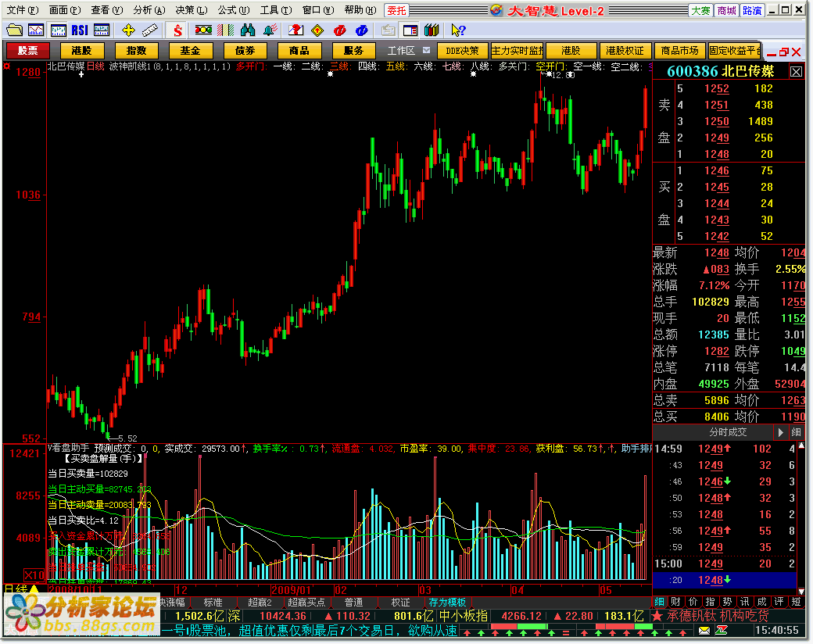Click scrollbar down arrow in tick list
Screen dimensions: 813x644
pyautogui.click(x=801, y=591)
